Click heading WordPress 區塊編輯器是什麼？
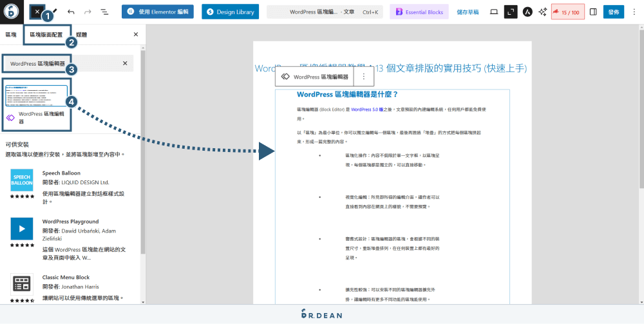The height and width of the screenshot is (324, 644). 348,94
